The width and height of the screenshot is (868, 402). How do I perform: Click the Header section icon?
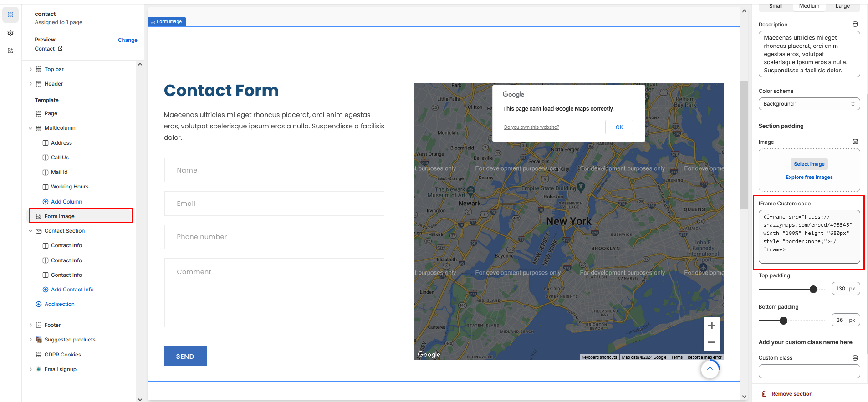39,84
